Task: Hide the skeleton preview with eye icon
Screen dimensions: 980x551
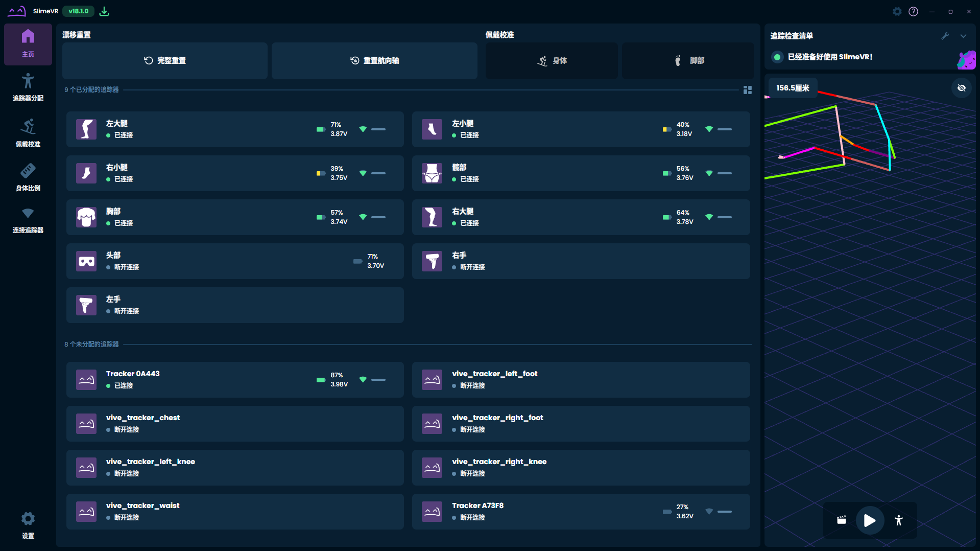Action: [961, 88]
